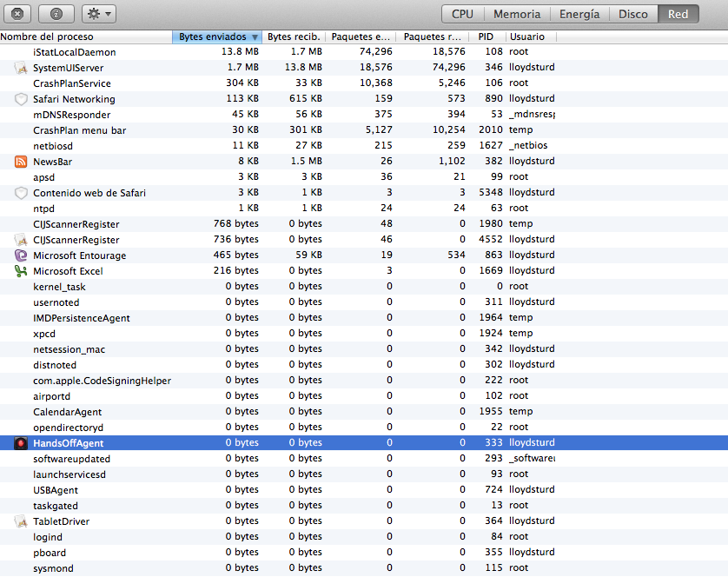Switch to the CPU tab

[x=462, y=14]
